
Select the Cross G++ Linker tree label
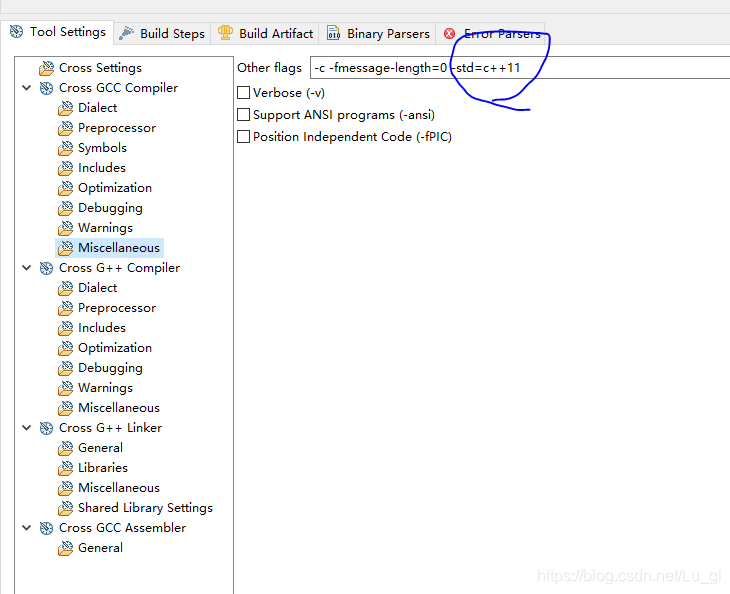110,428
